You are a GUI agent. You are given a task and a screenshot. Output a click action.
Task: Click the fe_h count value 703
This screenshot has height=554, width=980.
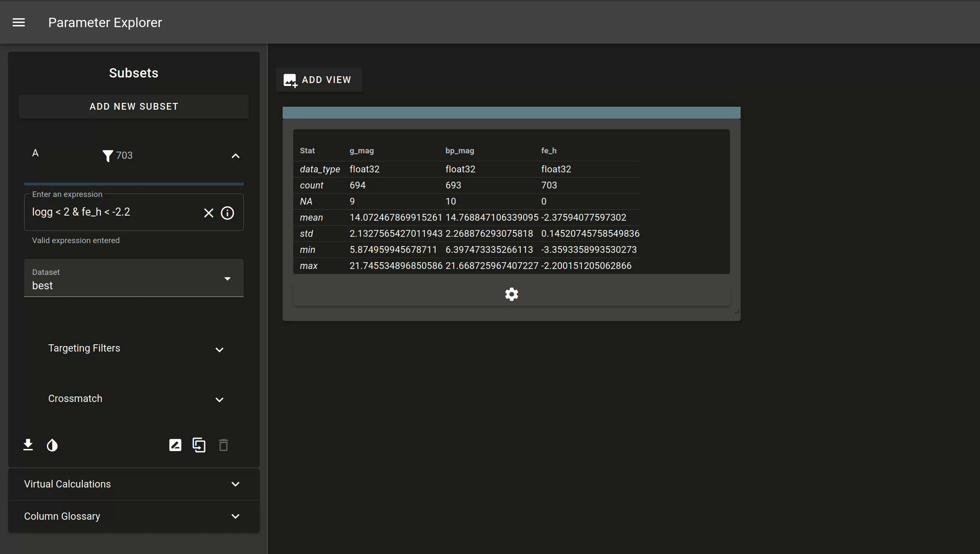point(549,186)
